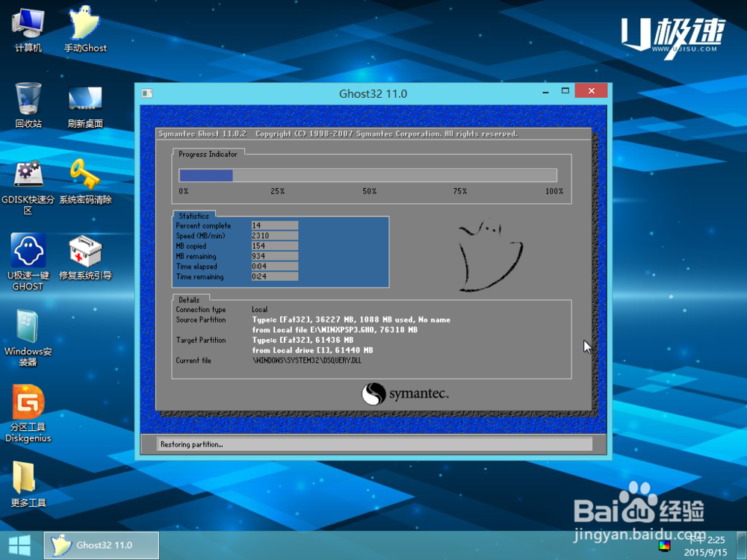Launch 系统密码清除 key icon
This screenshot has width=747, height=560.
tap(85, 182)
